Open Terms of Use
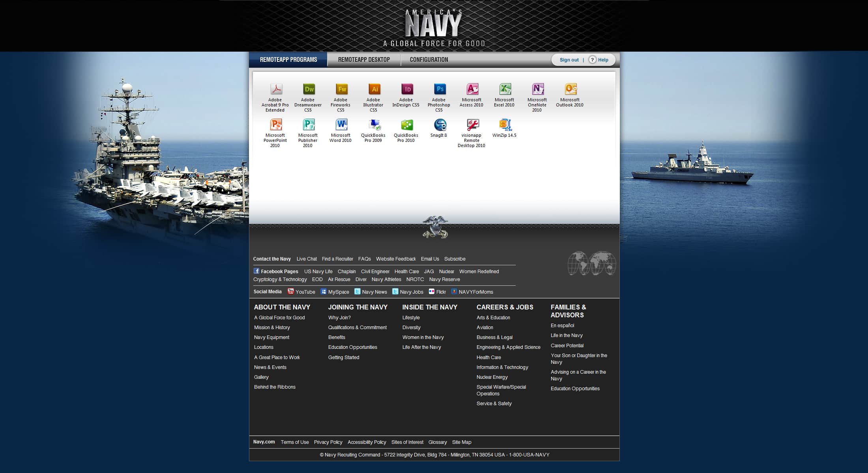The width and height of the screenshot is (868, 473). 295,442
